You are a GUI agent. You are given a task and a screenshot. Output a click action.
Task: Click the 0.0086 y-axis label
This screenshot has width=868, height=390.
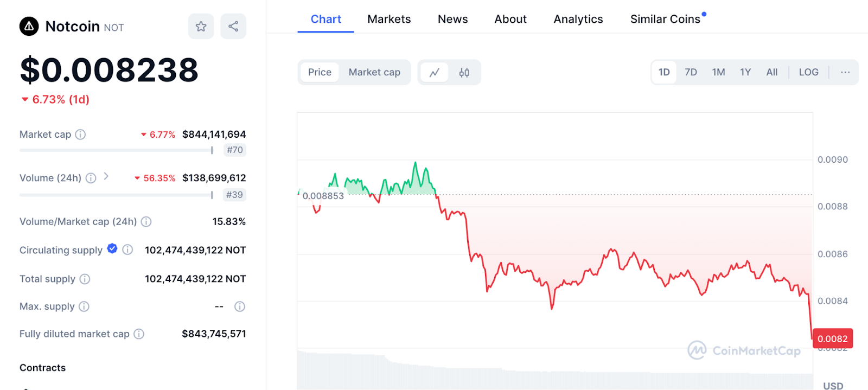pos(832,254)
